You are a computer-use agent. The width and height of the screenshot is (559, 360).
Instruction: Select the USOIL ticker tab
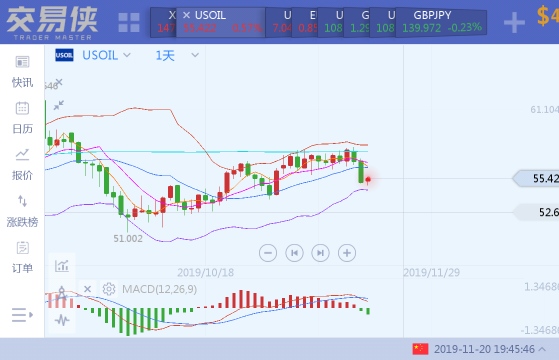tap(221, 22)
